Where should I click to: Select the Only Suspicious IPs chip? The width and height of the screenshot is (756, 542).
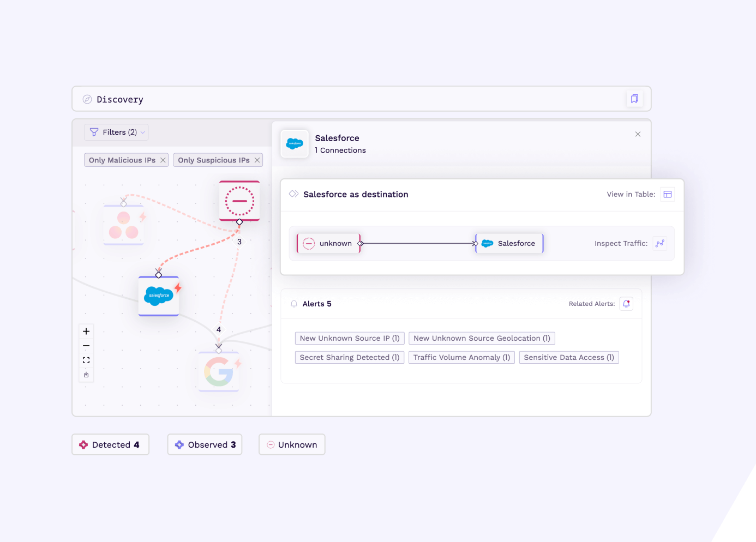pos(218,160)
